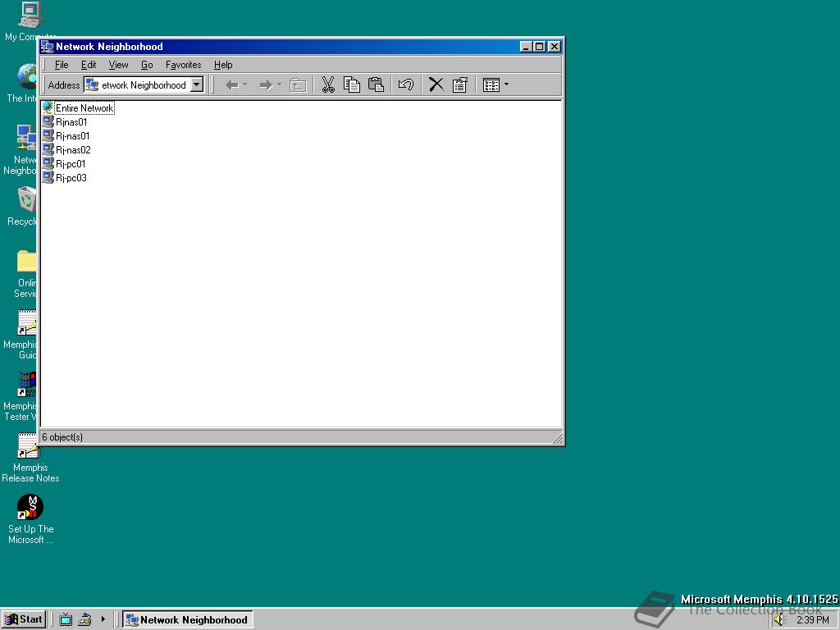Click the Undo toolbar icon
The height and width of the screenshot is (630, 840).
[x=405, y=84]
